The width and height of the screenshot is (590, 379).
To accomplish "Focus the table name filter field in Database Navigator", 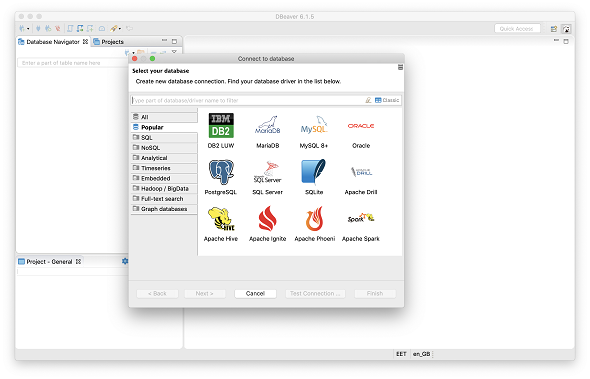I will [x=72, y=63].
